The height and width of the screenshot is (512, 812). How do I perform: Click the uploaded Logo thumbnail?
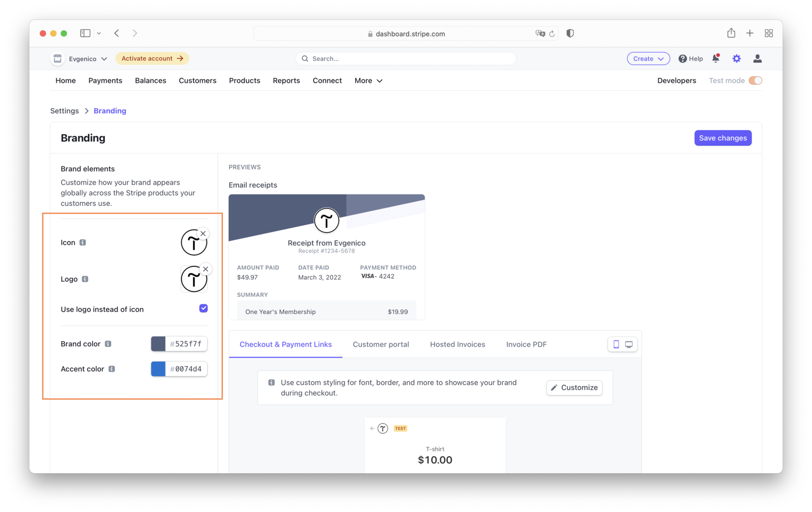[x=194, y=279]
